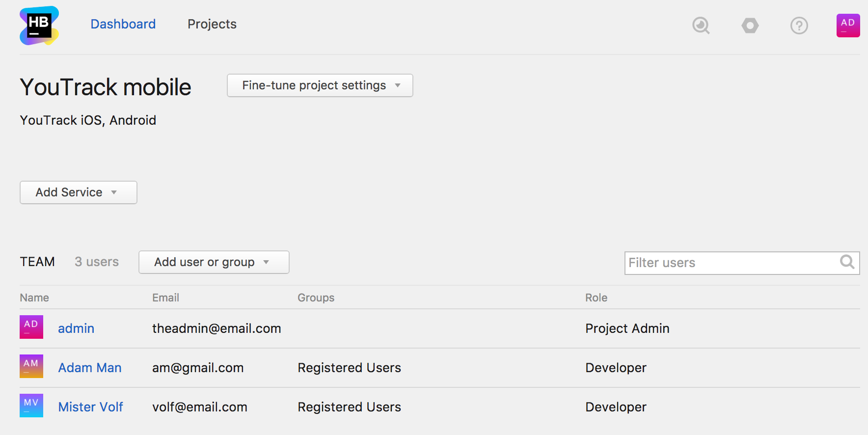
Task: Click the Email column header
Action: pyautogui.click(x=166, y=298)
